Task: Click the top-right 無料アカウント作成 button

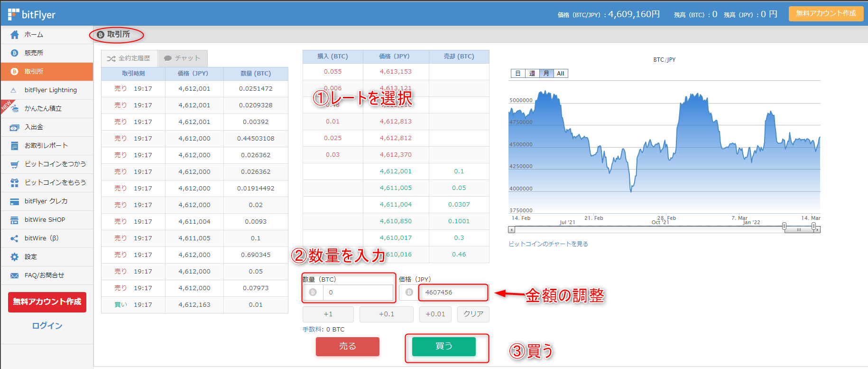Action: point(826,14)
